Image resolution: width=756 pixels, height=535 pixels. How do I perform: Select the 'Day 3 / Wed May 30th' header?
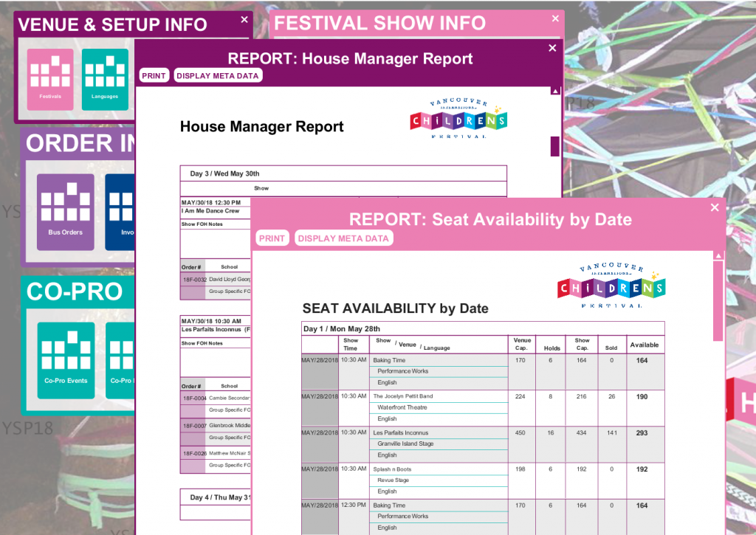click(224, 173)
